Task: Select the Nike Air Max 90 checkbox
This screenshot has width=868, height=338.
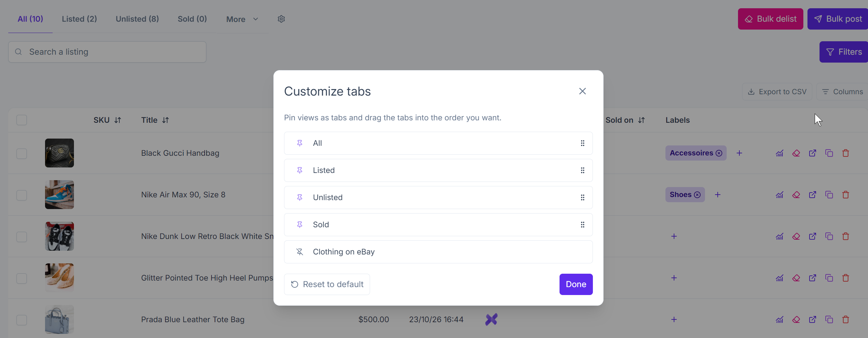Action: 22,195
